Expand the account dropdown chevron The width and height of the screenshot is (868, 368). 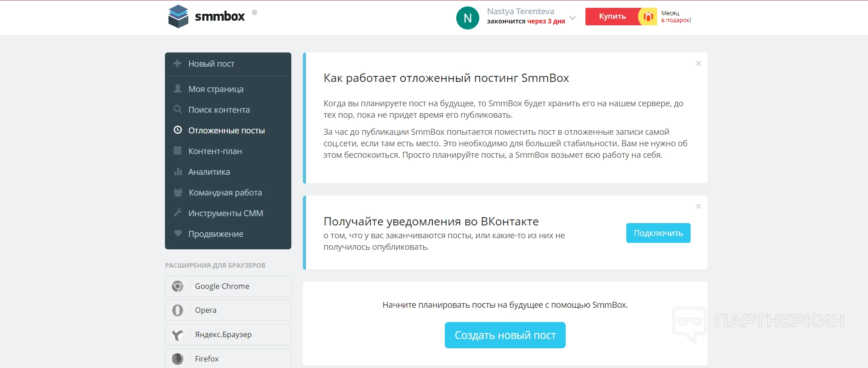pos(573,18)
